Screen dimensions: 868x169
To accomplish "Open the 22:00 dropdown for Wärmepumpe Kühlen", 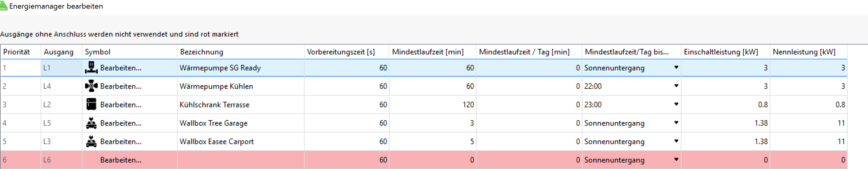I will tap(676, 86).
